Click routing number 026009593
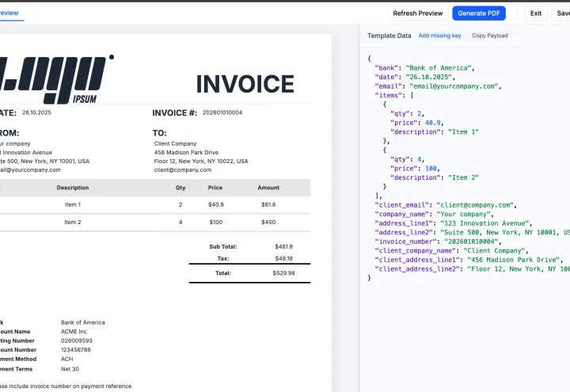 click(x=77, y=341)
